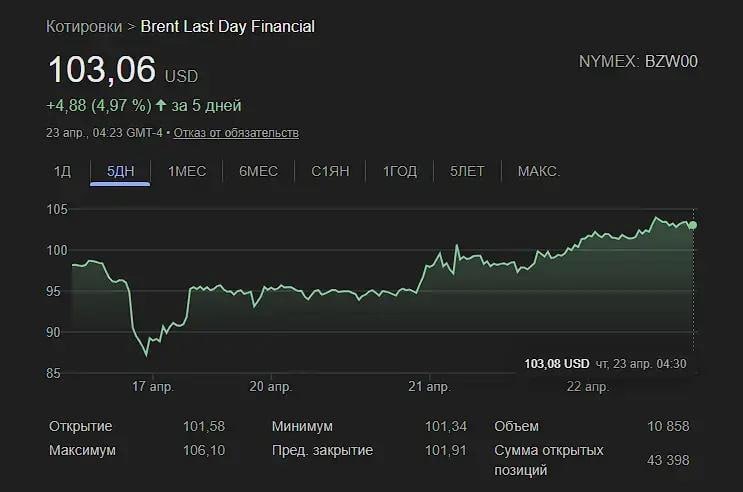
Task: Show the 1МЕС chart range
Action: (187, 172)
